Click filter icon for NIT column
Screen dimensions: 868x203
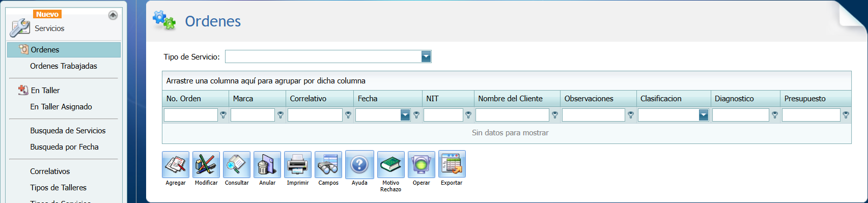tap(468, 115)
